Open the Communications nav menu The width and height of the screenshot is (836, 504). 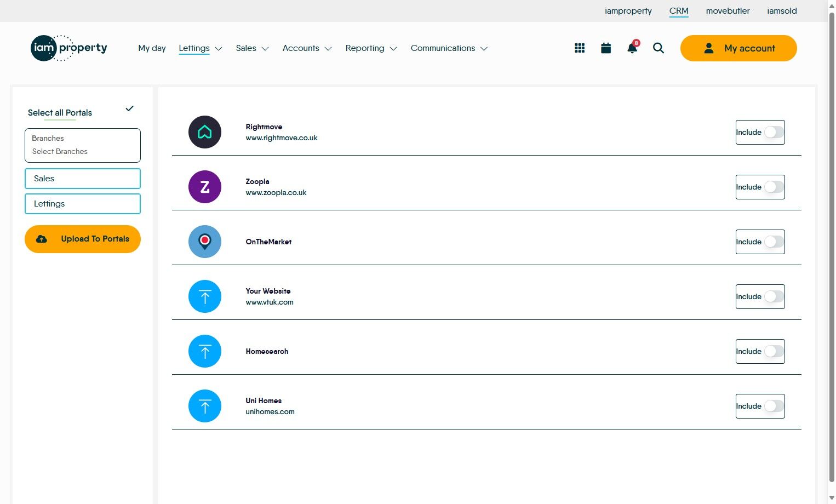443,48
